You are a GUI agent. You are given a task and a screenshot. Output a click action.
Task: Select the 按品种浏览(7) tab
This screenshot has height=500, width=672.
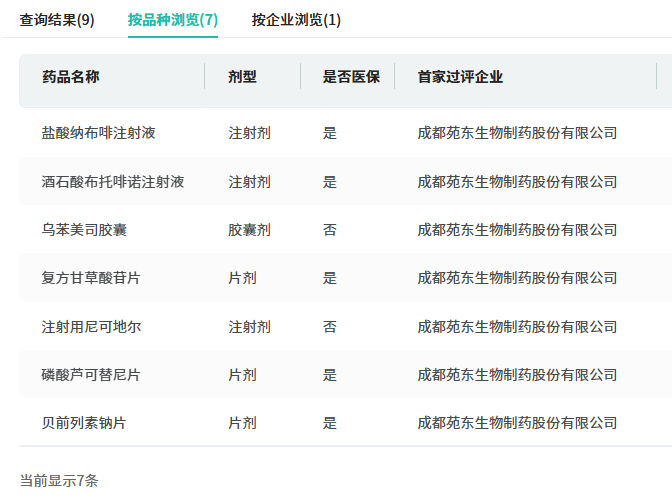pos(172,19)
